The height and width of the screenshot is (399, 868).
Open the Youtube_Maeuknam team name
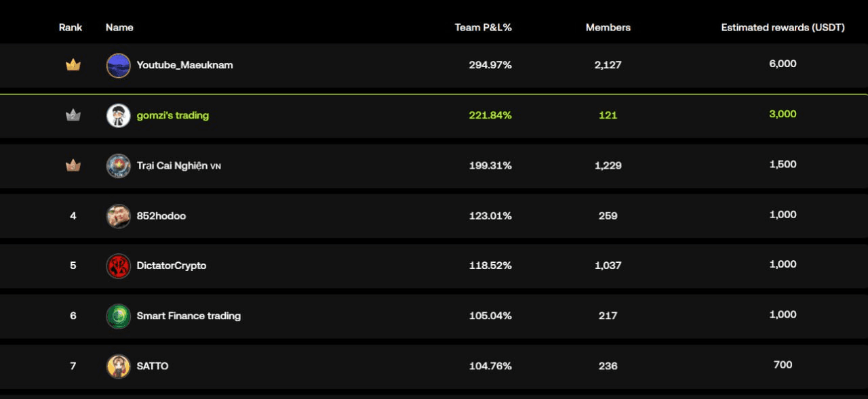(x=184, y=65)
